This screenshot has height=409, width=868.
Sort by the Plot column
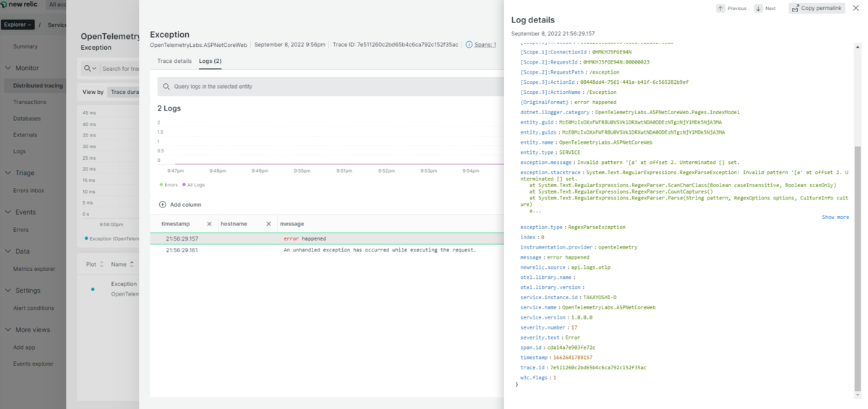pyautogui.click(x=95, y=264)
